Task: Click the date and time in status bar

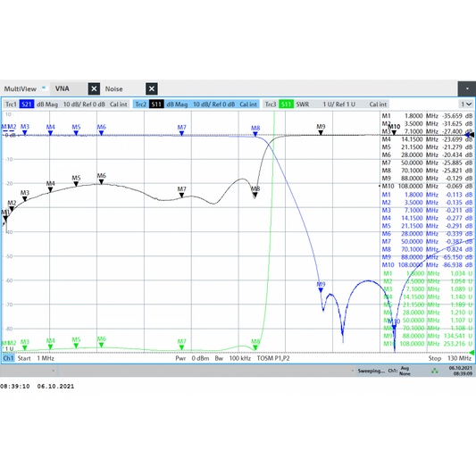Action: tap(461, 371)
